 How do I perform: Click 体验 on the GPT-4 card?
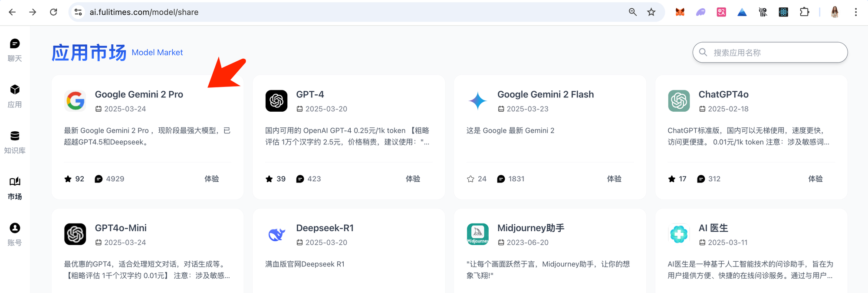[x=413, y=179]
